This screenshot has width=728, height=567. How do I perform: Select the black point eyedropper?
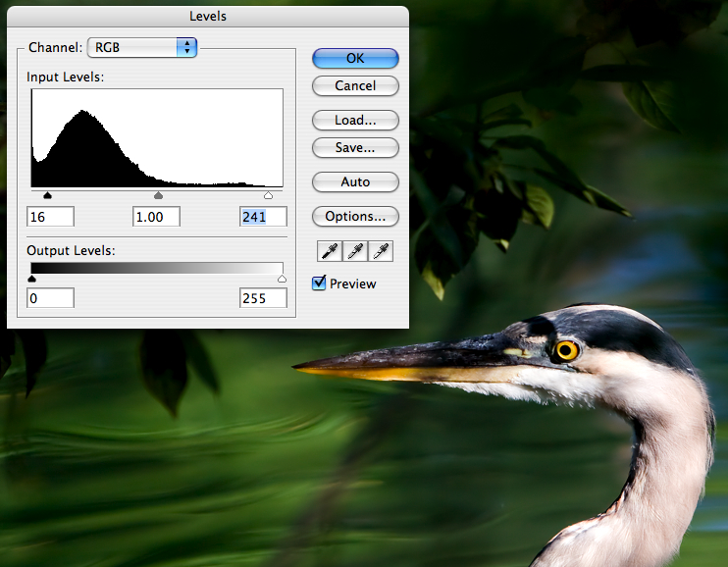[330, 251]
